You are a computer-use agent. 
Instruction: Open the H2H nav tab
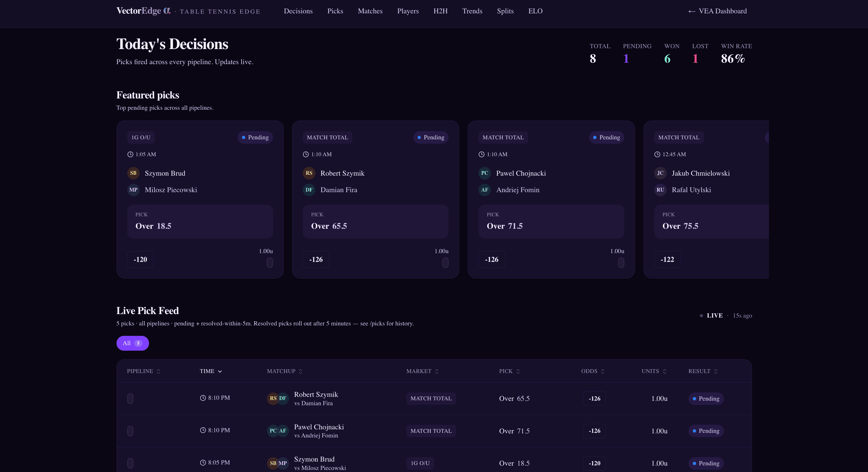click(440, 11)
